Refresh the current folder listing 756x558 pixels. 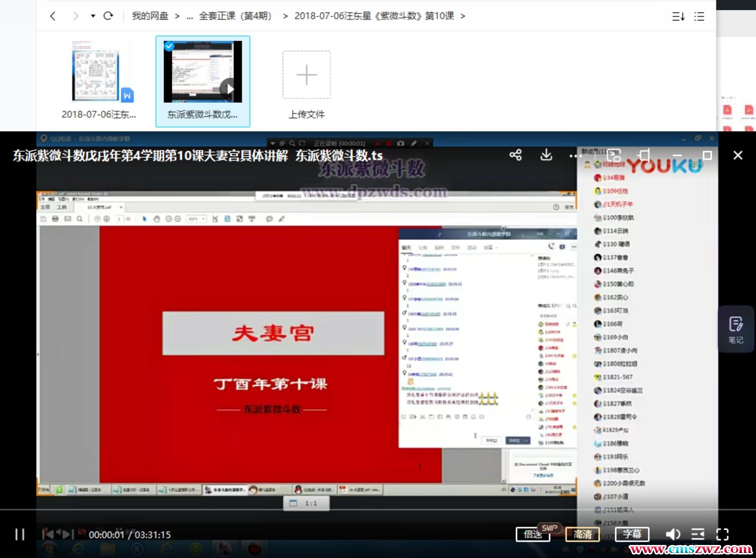pyautogui.click(x=108, y=16)
